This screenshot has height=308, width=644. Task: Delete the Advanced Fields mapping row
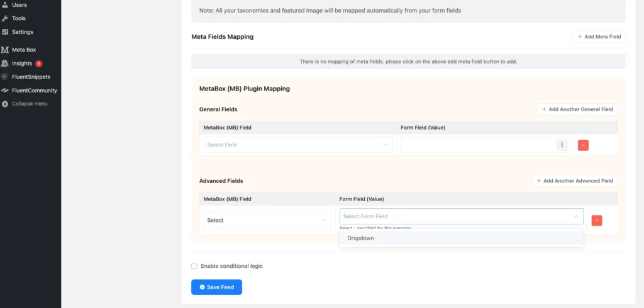point(597,221)
